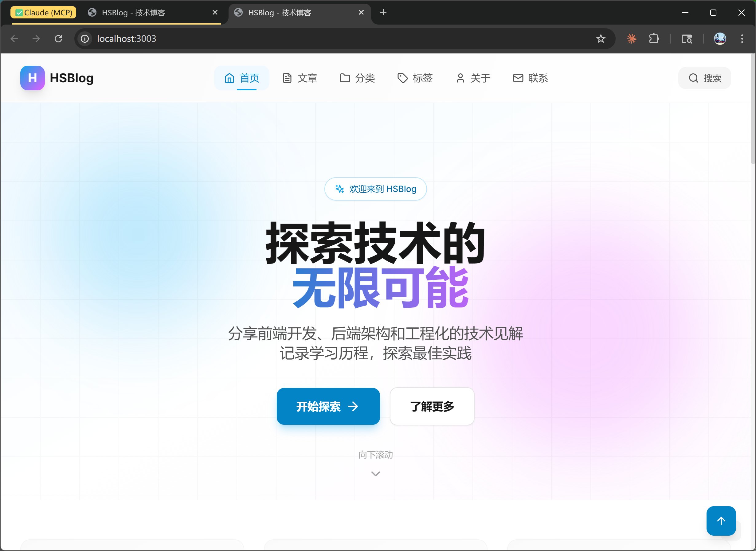
Task: Open the 联系 contact page link
Action: tap(531, 78)
